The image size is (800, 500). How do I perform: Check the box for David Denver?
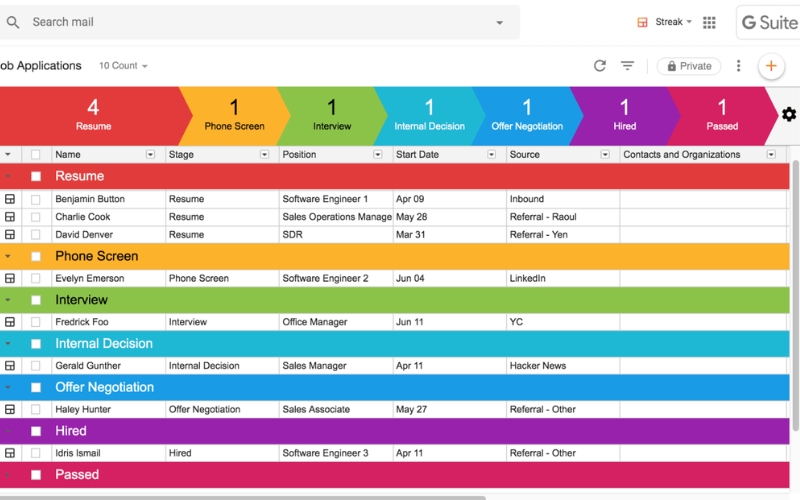(x=35, y=235)
